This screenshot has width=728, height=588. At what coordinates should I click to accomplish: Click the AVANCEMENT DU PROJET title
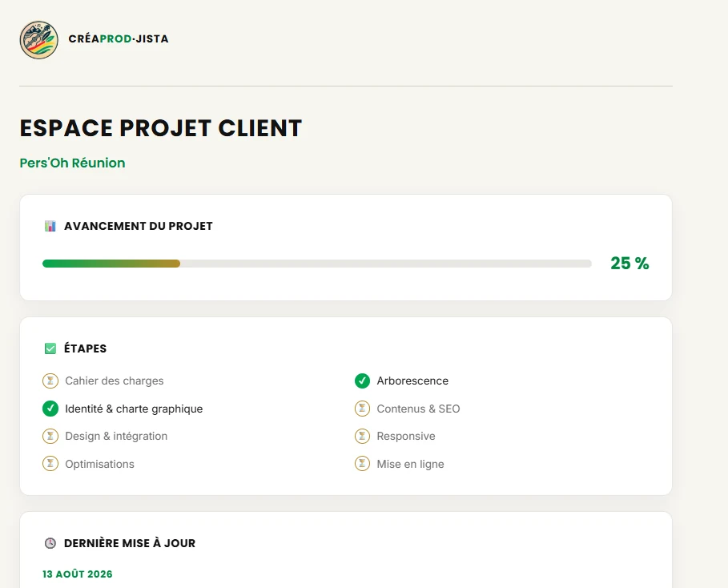(x=139, y=226)
